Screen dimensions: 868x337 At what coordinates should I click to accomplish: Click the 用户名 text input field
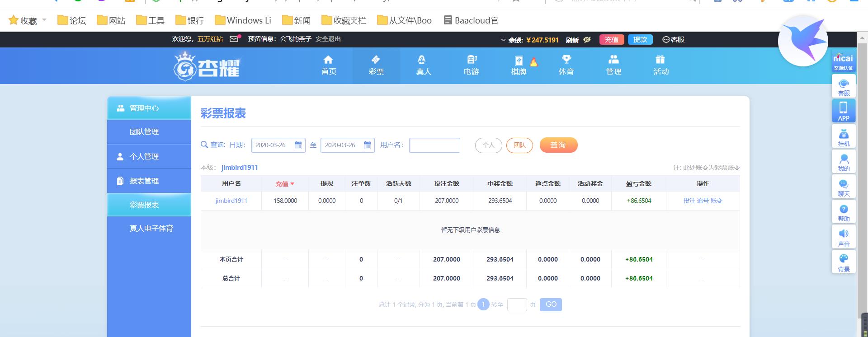click(434, 145)
